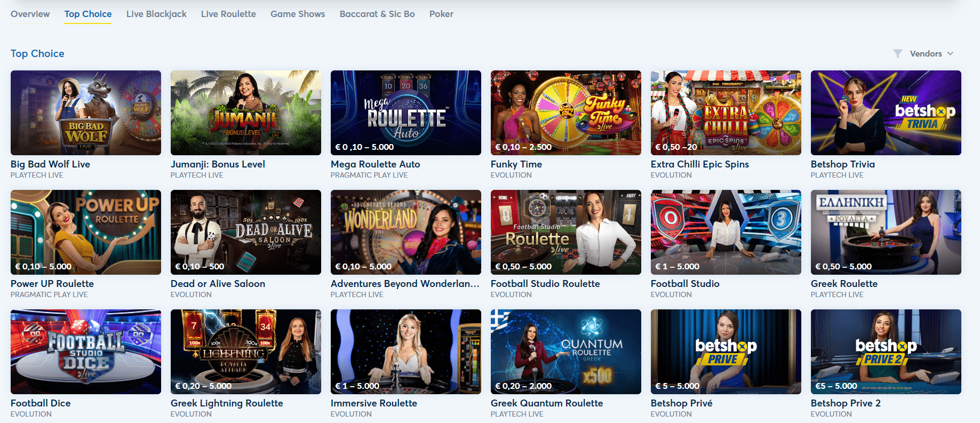Open the Greek Roulette game thumbnail

click(x=886, y=232)
